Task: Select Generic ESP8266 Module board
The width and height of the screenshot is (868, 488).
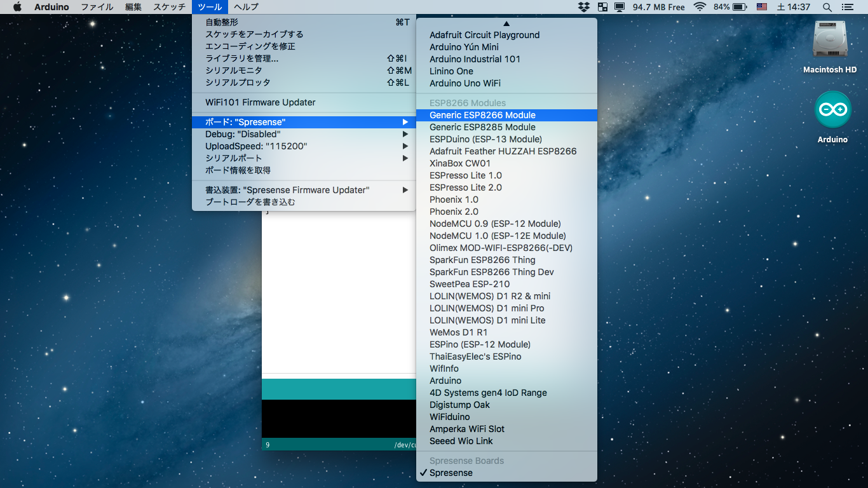Action: pyautogui.click(x=506, y=115)
